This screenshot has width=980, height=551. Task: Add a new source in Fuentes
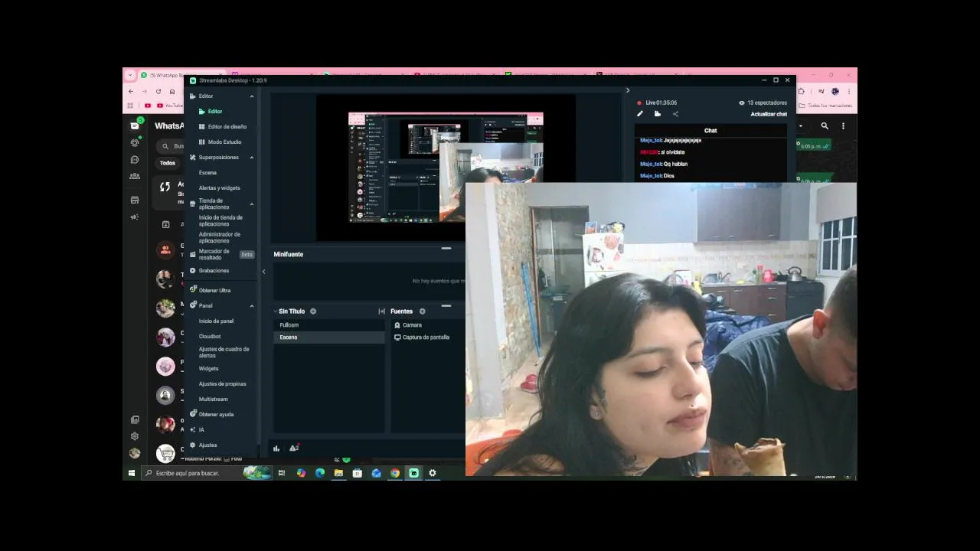coord(422,311)
